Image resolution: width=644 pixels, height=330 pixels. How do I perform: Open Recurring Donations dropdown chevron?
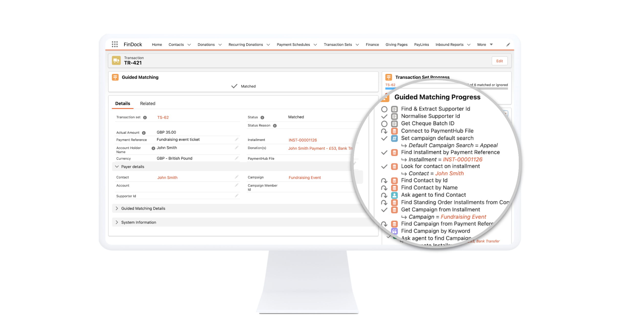[x=268, y=45]
